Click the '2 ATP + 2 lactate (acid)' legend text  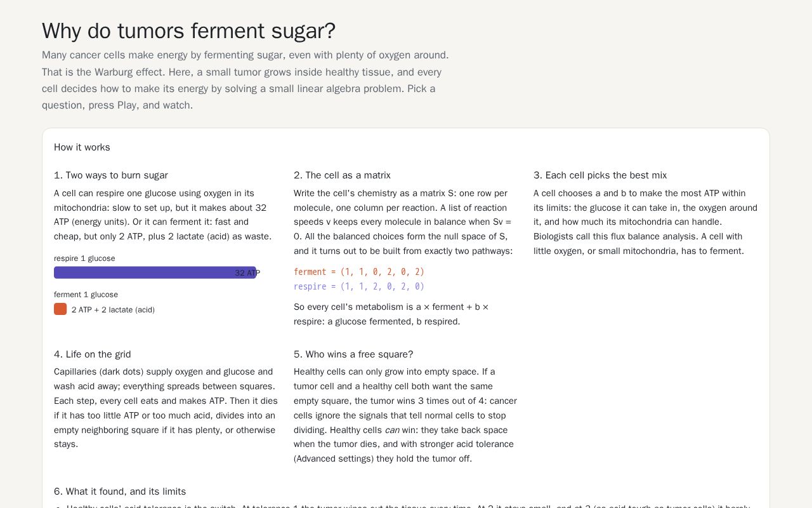[113, 310]
